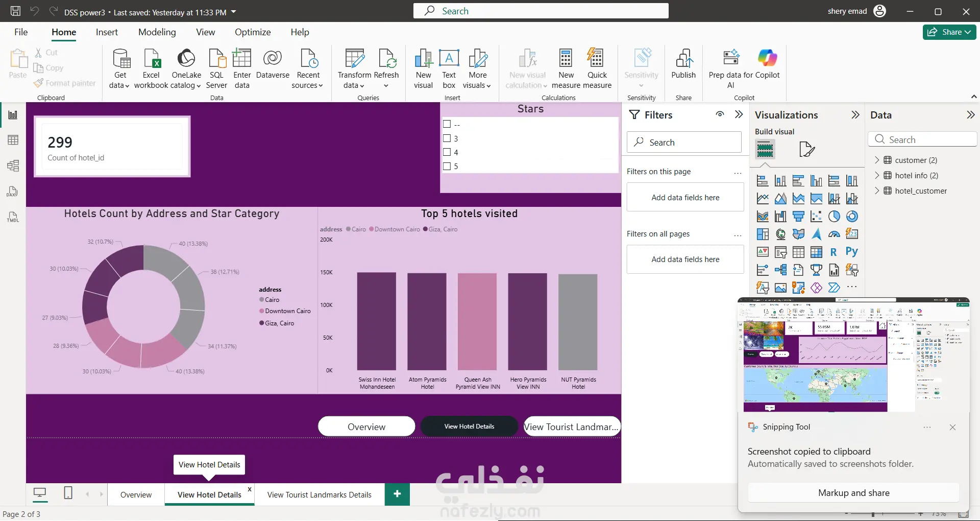
Task: Switch to Report view in left sidebar
Action: [x=13, y=115]
